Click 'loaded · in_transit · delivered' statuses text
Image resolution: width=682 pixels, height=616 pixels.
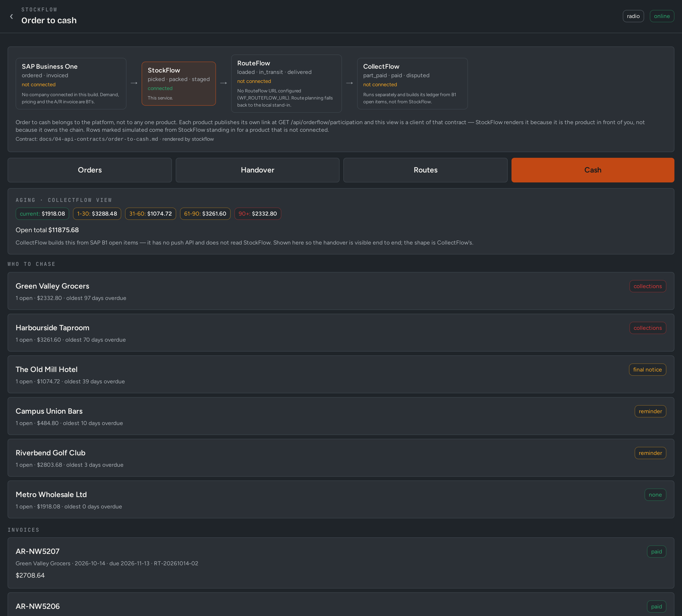coord(274,72)
